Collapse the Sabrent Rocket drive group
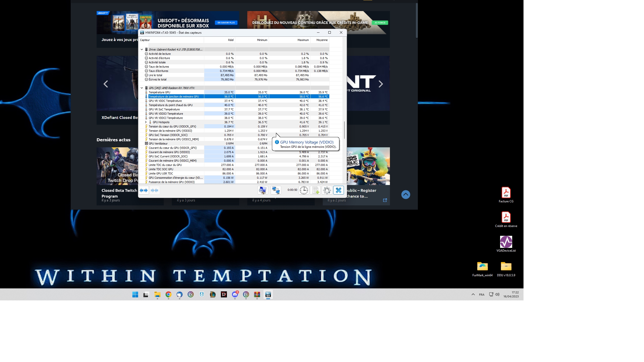 (x=142, y=50)
